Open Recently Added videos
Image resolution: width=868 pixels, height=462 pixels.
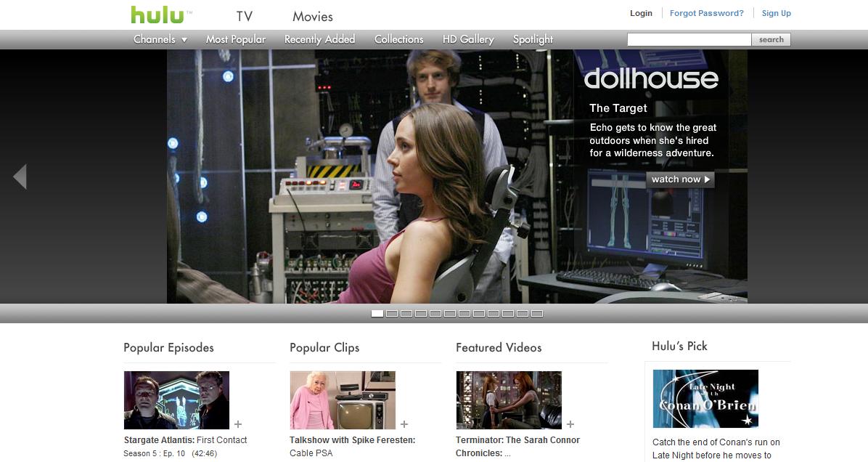319,39
